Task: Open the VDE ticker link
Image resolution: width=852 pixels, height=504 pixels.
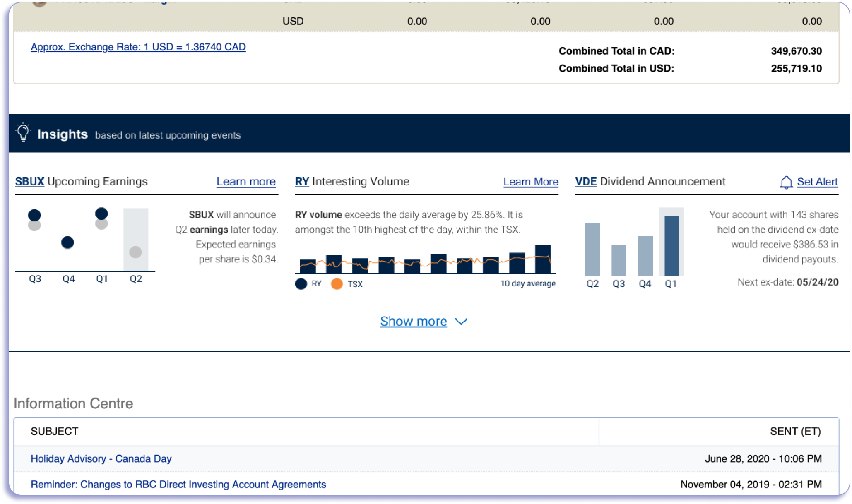Action: coord(585,182)
